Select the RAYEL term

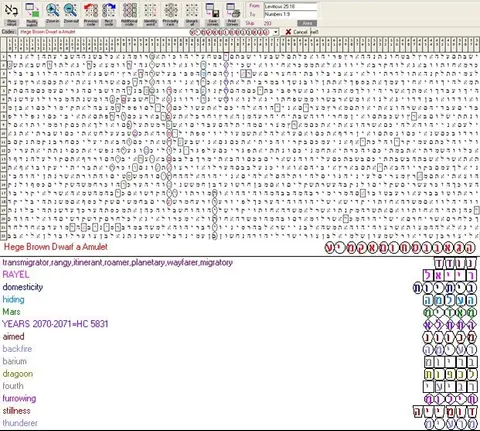pyautogui.click(x=16, y=275)
